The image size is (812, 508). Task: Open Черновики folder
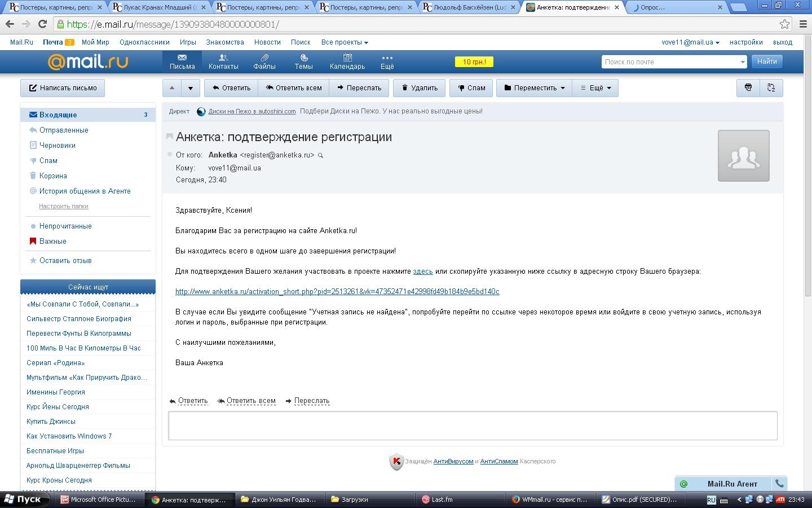58,145
